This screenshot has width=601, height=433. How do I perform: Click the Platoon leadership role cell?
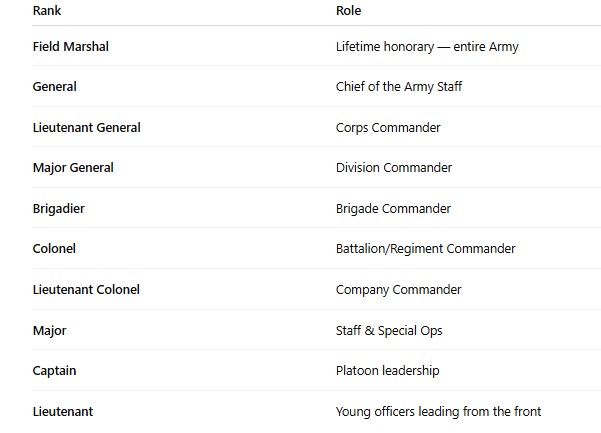387,371
